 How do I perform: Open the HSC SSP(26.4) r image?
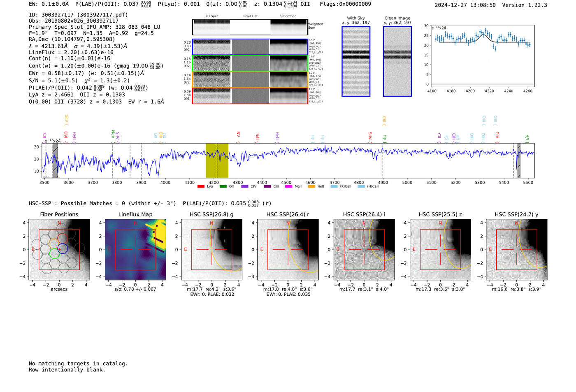(288, 249)
